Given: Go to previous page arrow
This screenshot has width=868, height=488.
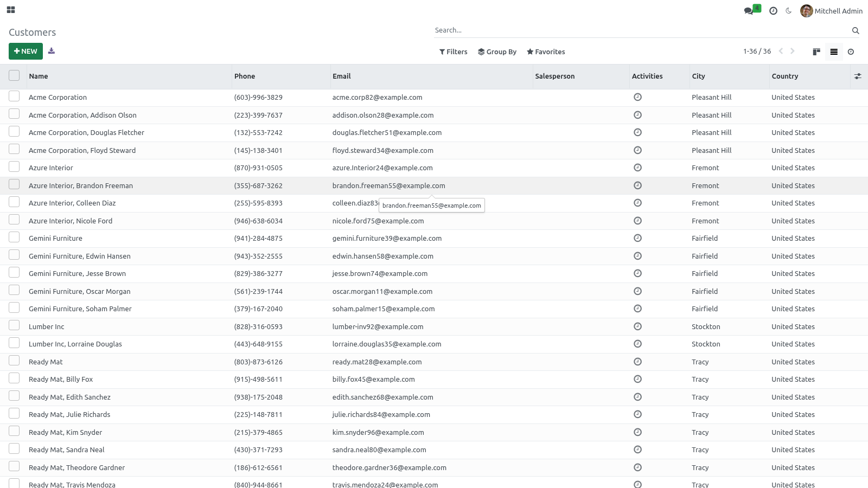Looking at the screenshot, I should click(x=781, y=52).
